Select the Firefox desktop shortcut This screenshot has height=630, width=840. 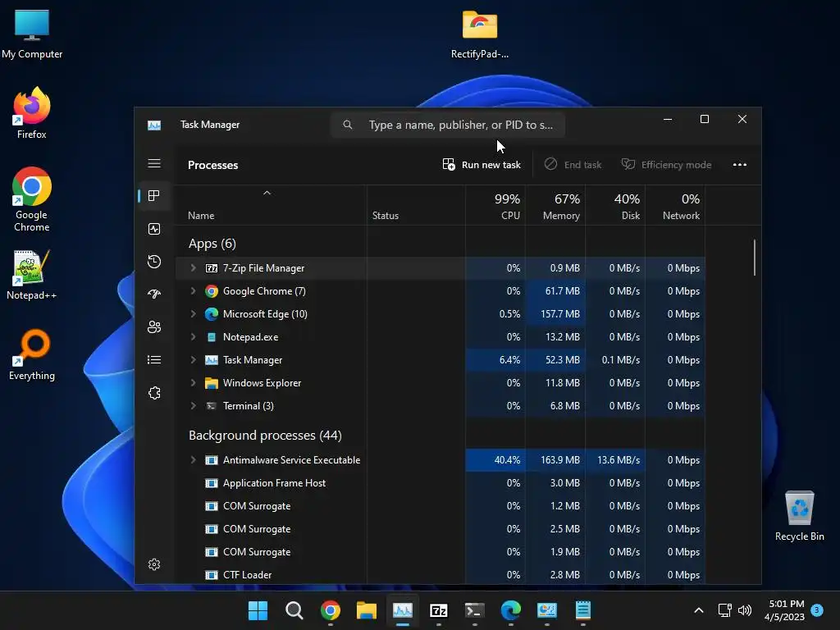click(x=32, y=113)
